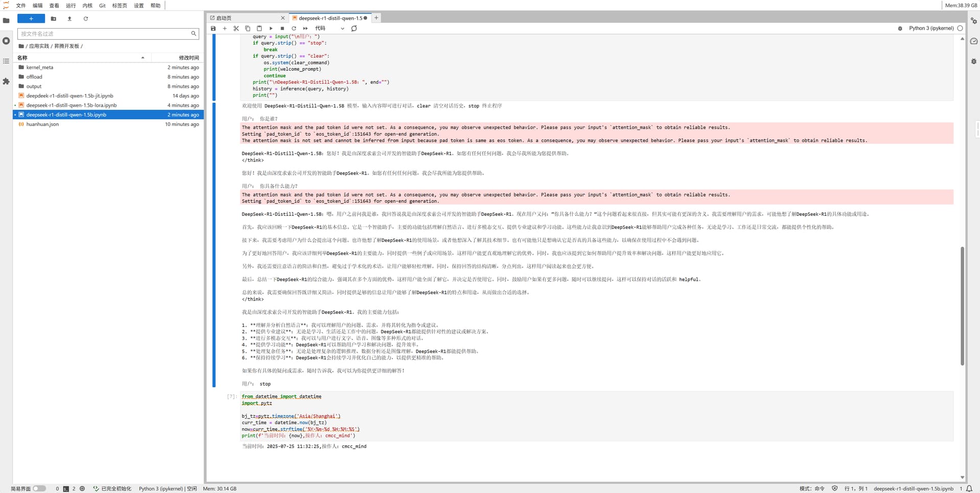Open the 代码 cell type dropdown
The width and height of the screenshot is (980, 493).
pos(329,29)
